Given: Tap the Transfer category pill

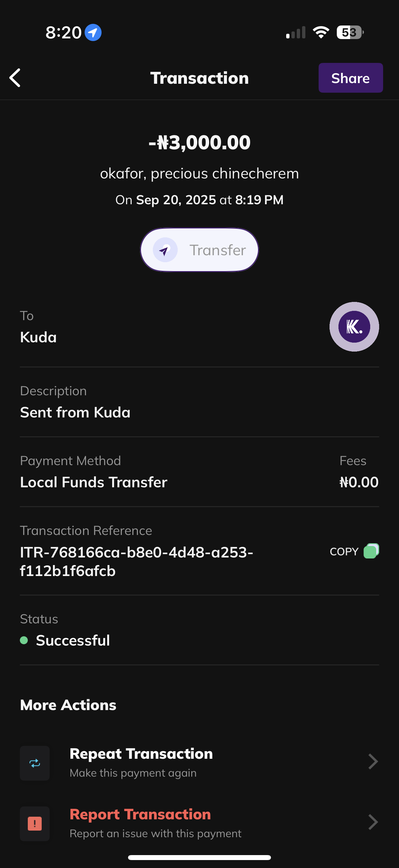Looking at the screenshot, I should click(x=199, y=250).
